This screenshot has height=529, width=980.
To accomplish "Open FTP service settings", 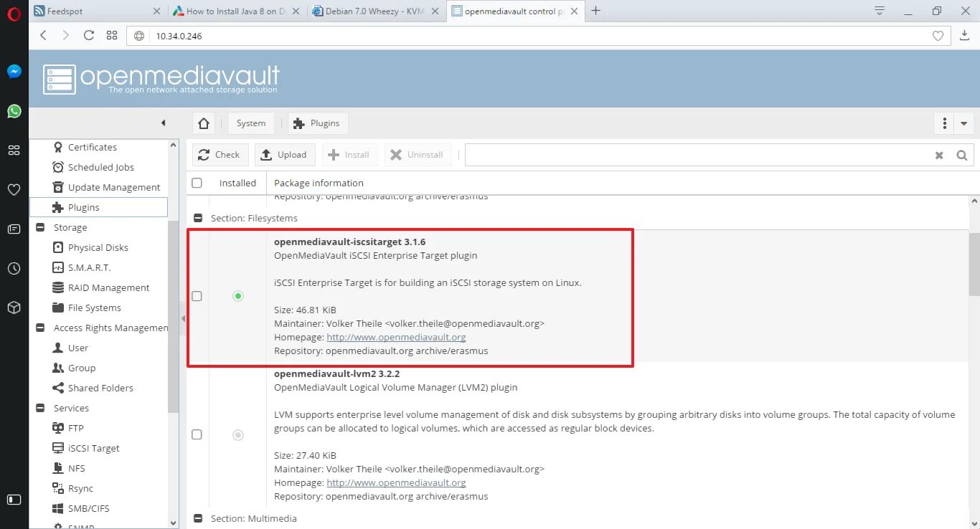I will click(x=75, y=428).
